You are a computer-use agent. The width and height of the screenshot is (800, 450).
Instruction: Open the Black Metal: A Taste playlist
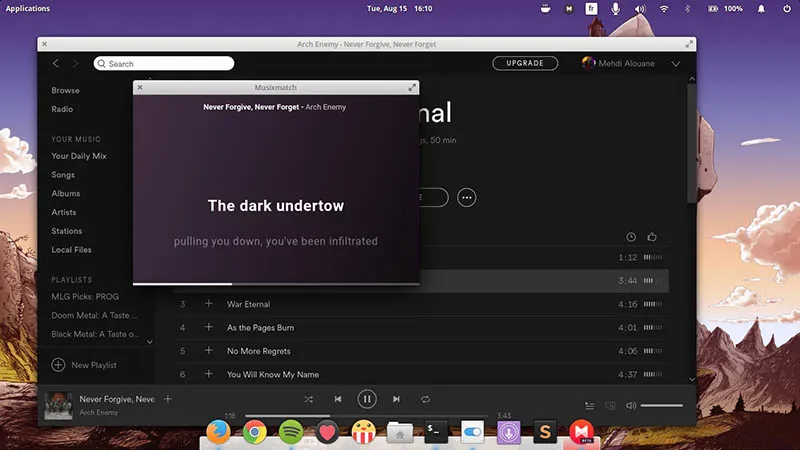[x=95, y=334]
